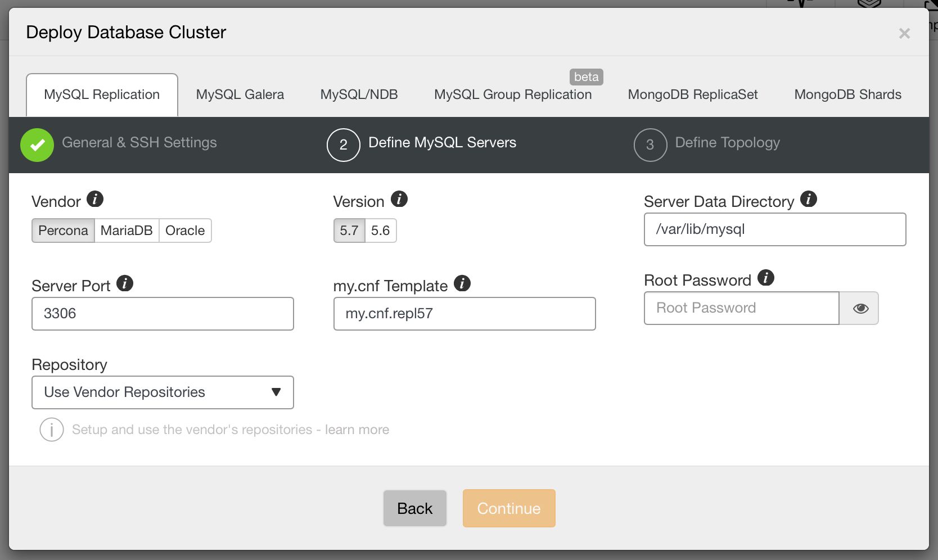Click the Server Port info icon
The height and width of the screenshot is (560, 938).
coord(125,283)
